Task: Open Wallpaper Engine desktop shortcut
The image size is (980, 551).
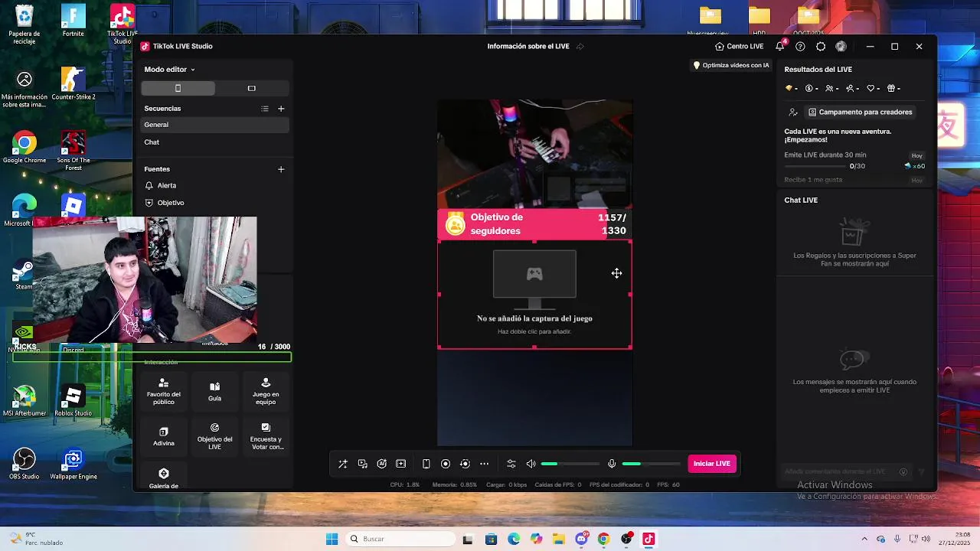Action: click(73, 464)
